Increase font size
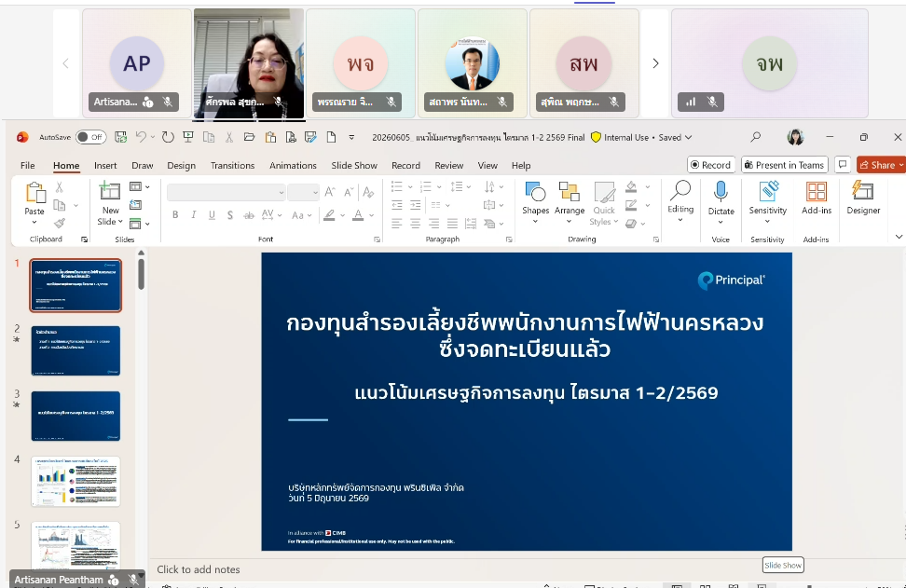The height and width of the screenshot is (588, 906). click(x=330, y=192)
